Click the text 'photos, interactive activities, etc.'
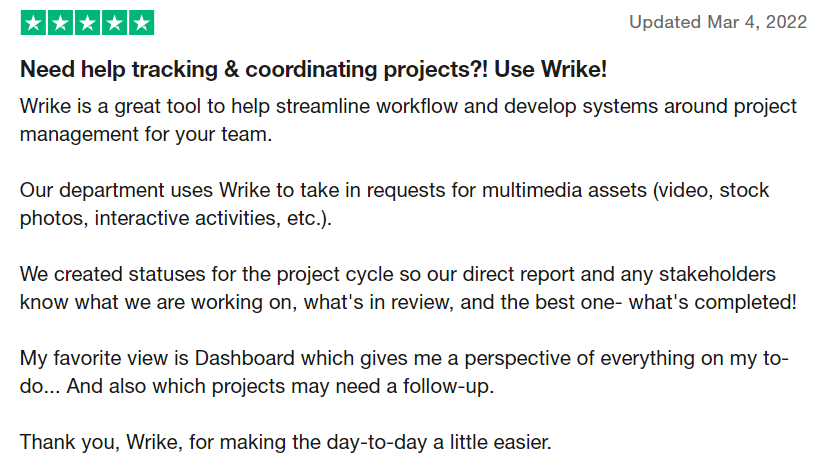Image resolution: width=833 pixels, height=472 pixels. 176,218
